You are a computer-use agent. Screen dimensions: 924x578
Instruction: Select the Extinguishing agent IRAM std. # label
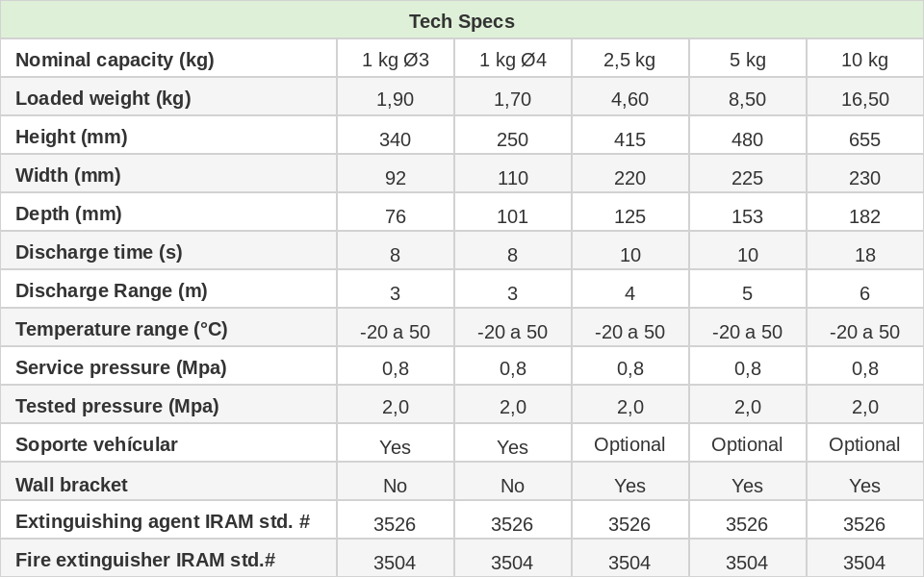pyautogui.click(x=163, y=521)
